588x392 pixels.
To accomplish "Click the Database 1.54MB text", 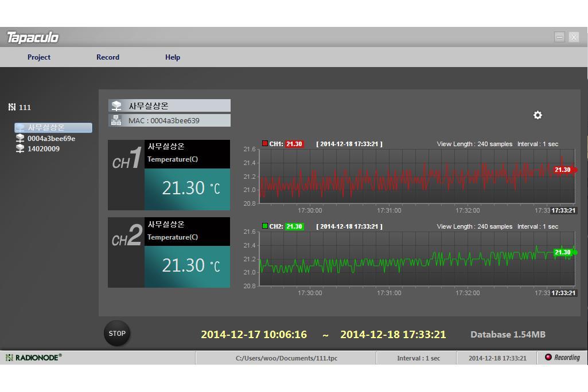I will 508,334.
